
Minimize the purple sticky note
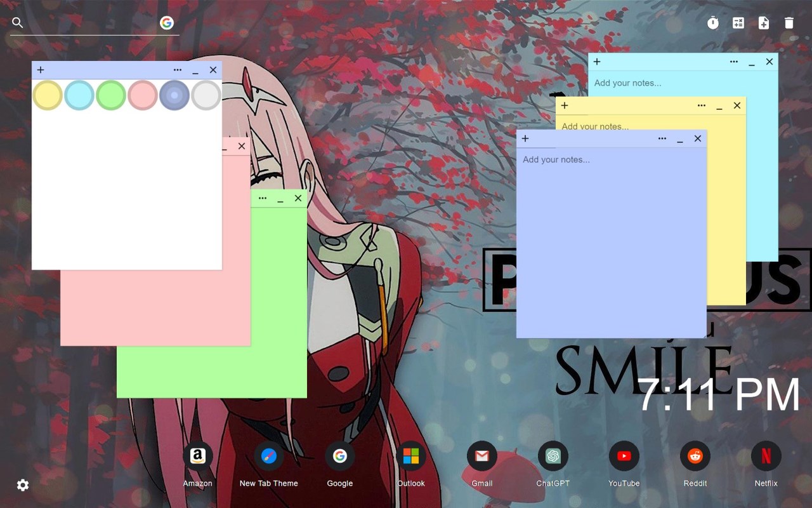tap(680, 140)
